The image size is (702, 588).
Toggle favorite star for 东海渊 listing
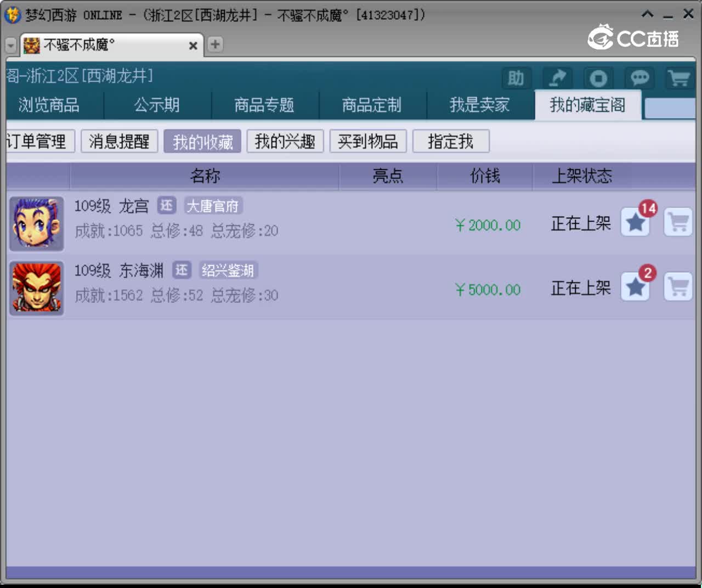point(636,287)
